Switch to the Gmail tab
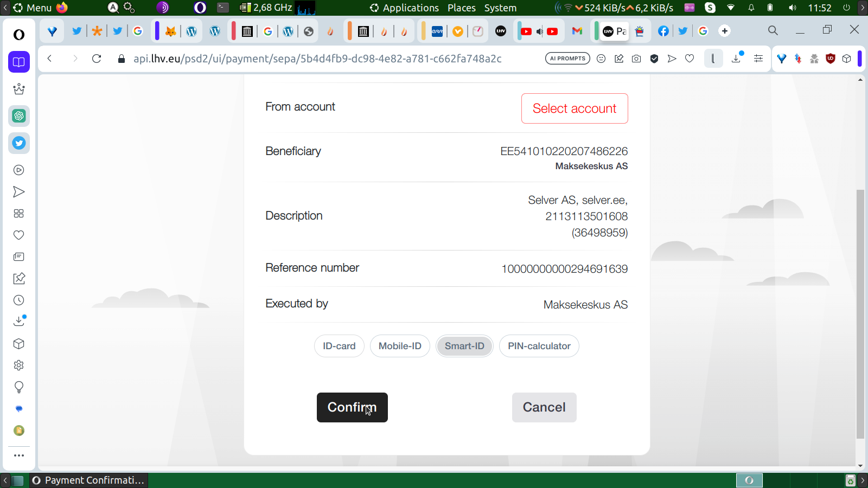 coord(577,31)
